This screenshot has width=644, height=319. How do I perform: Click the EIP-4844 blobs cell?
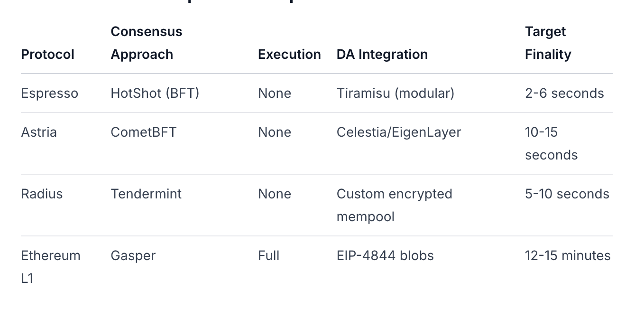[x=385, y=256]
